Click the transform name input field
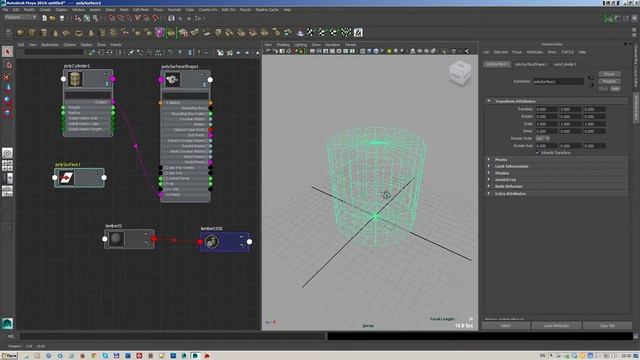640x360 pixels. (x=558, y=81)
